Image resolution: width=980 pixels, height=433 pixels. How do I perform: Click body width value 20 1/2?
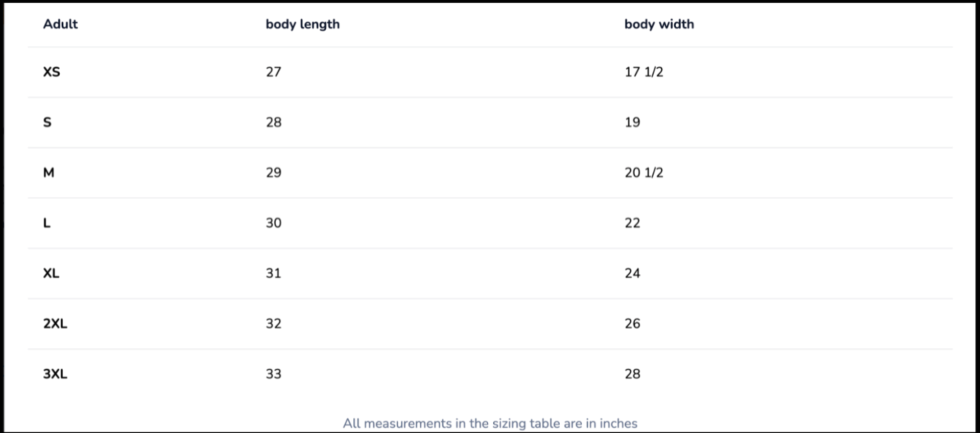(x=643, y=173)
